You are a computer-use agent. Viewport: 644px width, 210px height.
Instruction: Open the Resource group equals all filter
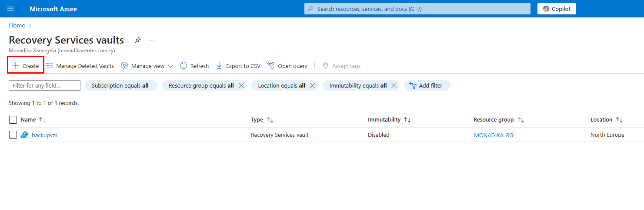[201, 85]
